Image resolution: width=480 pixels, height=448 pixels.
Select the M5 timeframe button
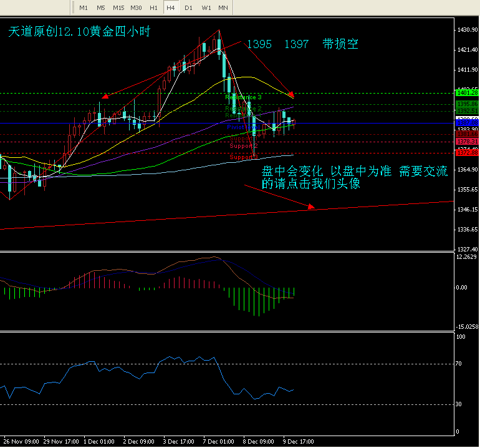click(x=100, y=7)
